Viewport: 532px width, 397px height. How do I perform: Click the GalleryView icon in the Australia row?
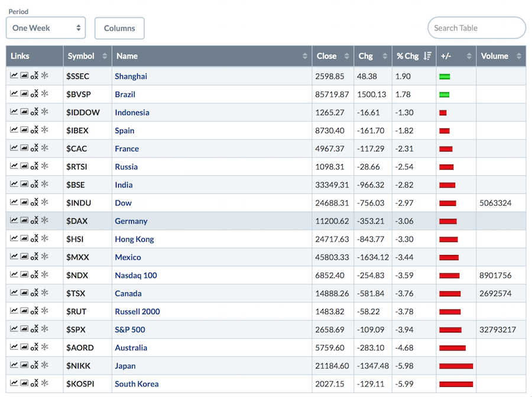[24, 347]
